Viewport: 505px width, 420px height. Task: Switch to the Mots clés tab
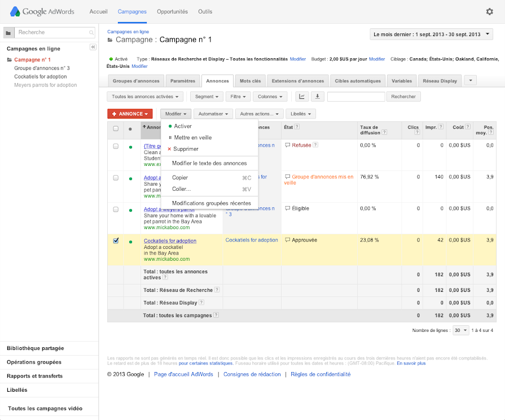point(251,81)
